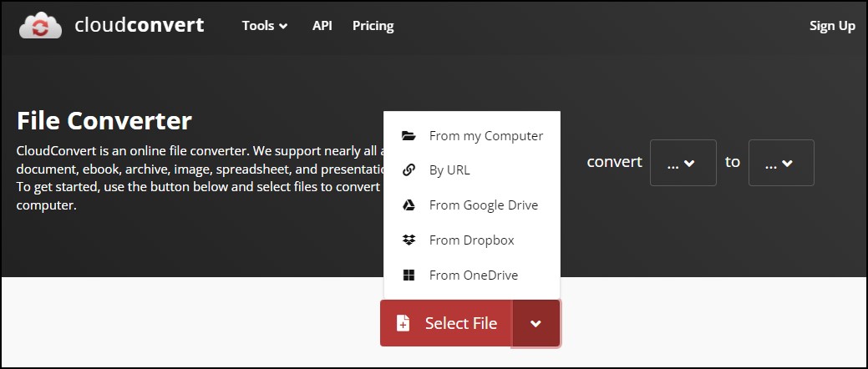Viewport: 868px width, 369px height.
Task: Click the chain link icon
Action: coord(409,170)
